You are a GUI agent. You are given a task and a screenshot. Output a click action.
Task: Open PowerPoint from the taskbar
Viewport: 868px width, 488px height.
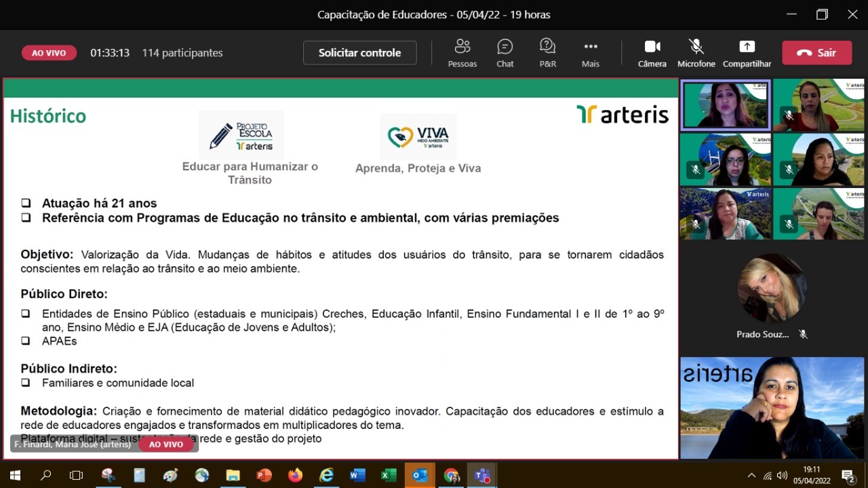point(264,475)
